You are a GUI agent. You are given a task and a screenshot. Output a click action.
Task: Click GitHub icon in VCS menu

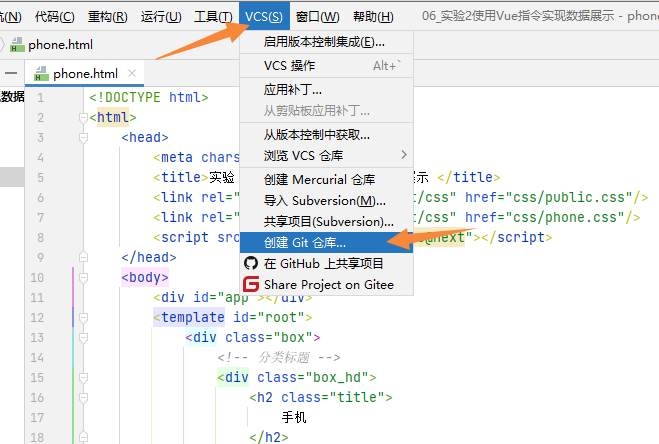point(251,263)
